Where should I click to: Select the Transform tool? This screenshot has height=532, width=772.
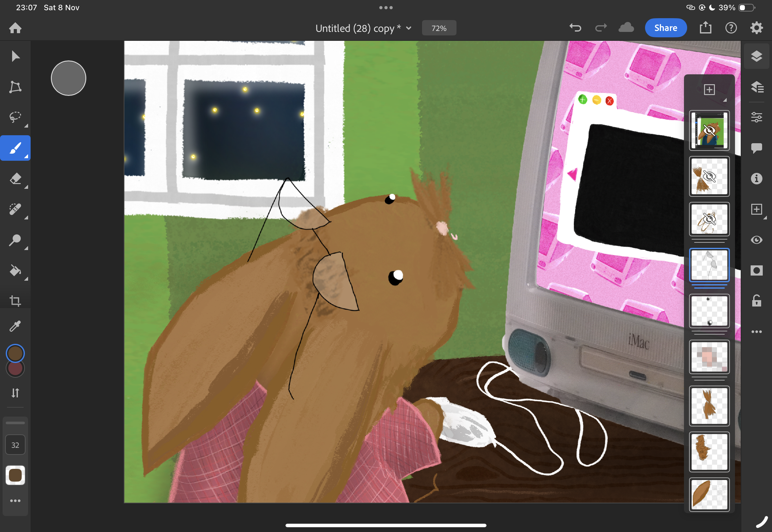point(15,87)
